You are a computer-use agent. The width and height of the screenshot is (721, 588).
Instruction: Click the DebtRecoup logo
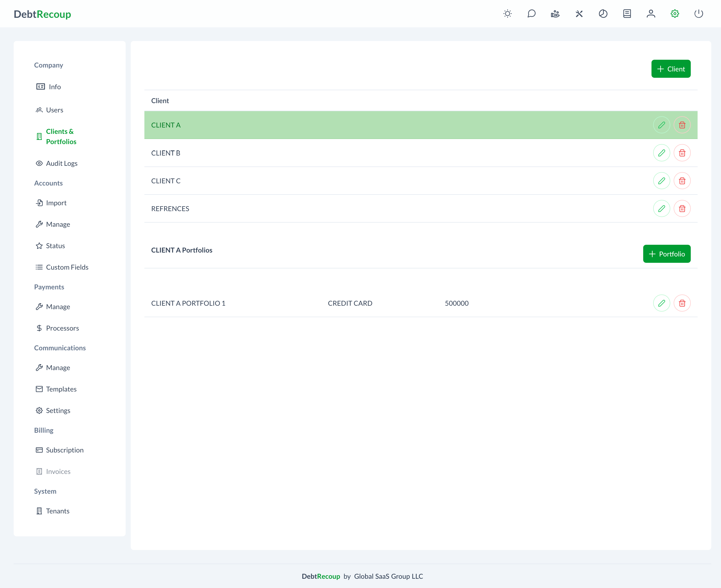click(x=42, y=14)
